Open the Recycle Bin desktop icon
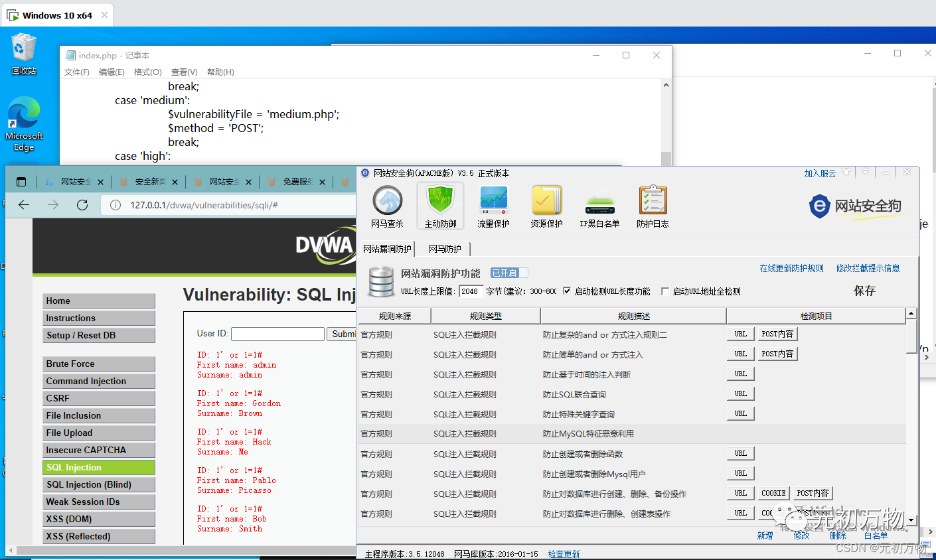Viewport: 936px width, 560px height. pos(24,54)
